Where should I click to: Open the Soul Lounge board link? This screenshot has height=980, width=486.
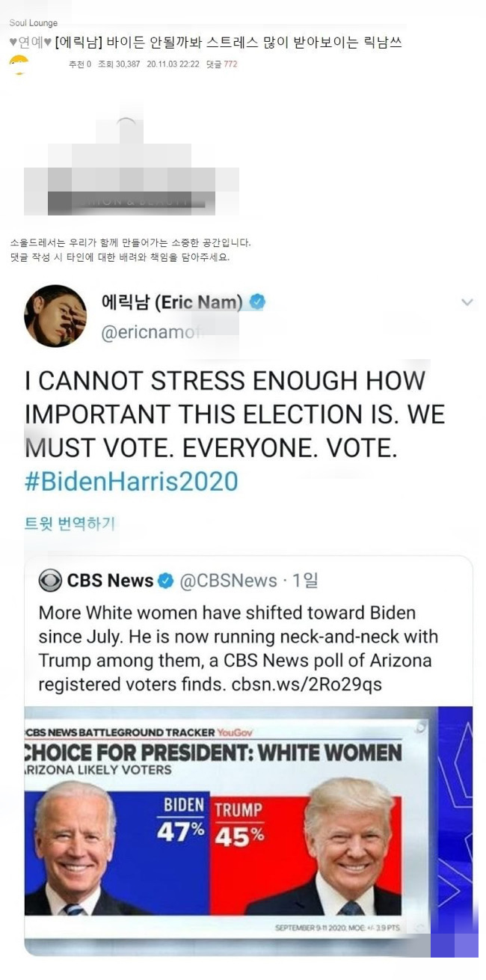(34, 23)
